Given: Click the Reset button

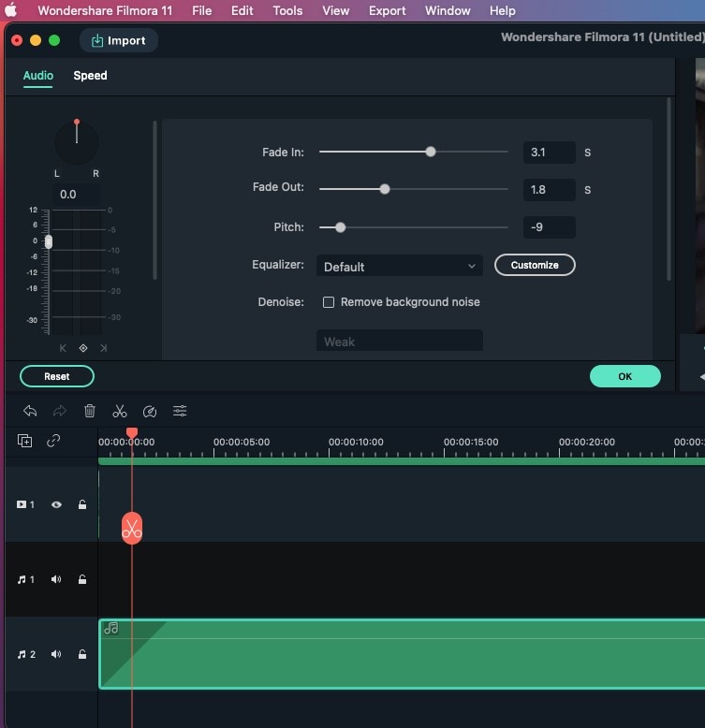Looking at the screenshot, I should click(57, 376).
